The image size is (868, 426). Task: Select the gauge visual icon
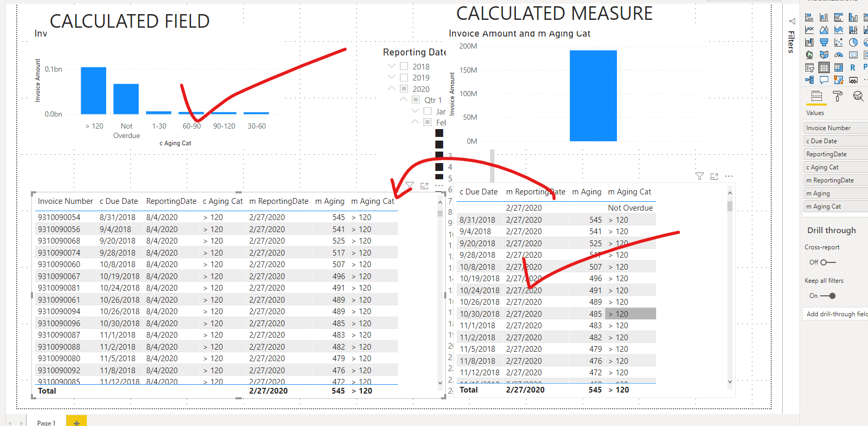point(839,55)
